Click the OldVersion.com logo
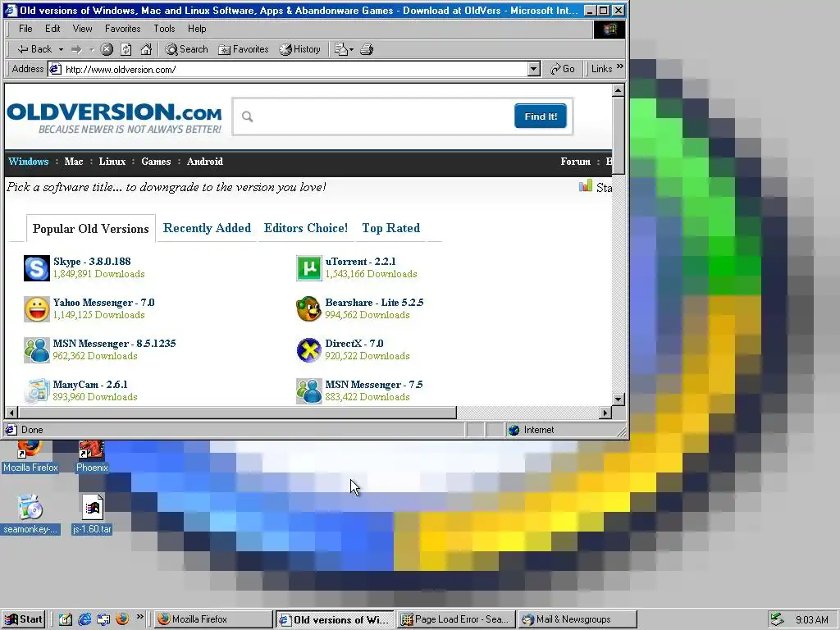The height and width of the screenshot is (630, 840). 114,117
